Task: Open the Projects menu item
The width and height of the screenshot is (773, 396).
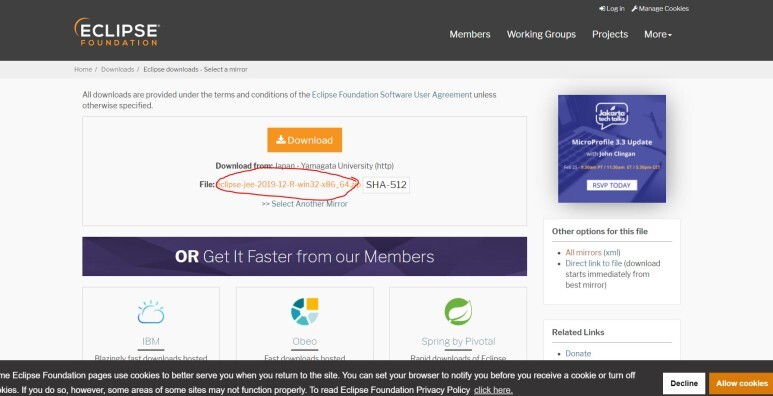Action: pos(610,34)
